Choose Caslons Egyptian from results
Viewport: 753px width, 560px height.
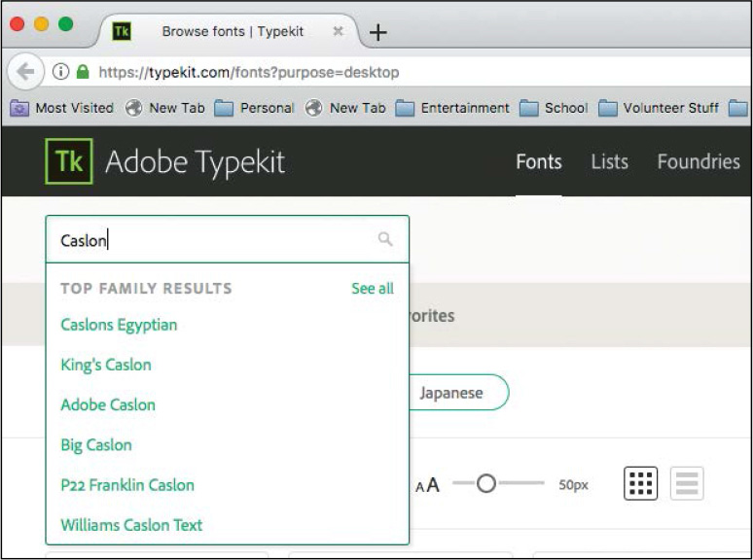pos(119,325)
